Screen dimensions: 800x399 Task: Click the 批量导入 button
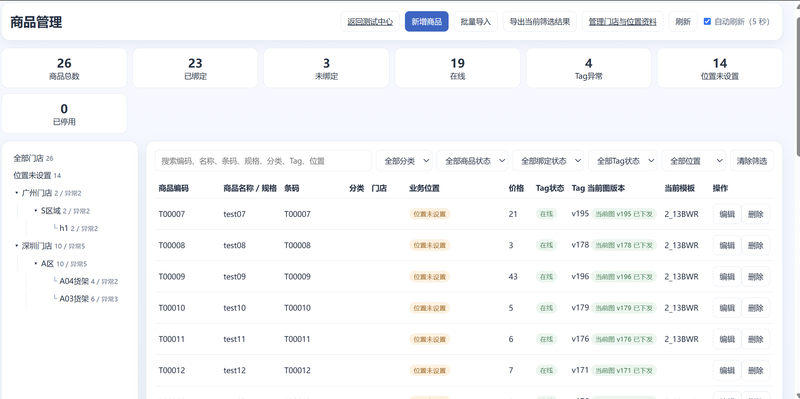pos(476,21)
